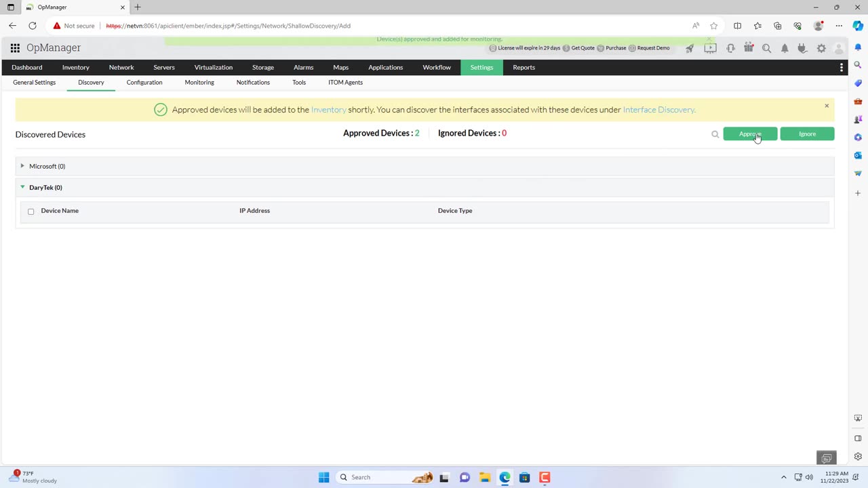Dismiss the yellow info banner

[827, 106]
